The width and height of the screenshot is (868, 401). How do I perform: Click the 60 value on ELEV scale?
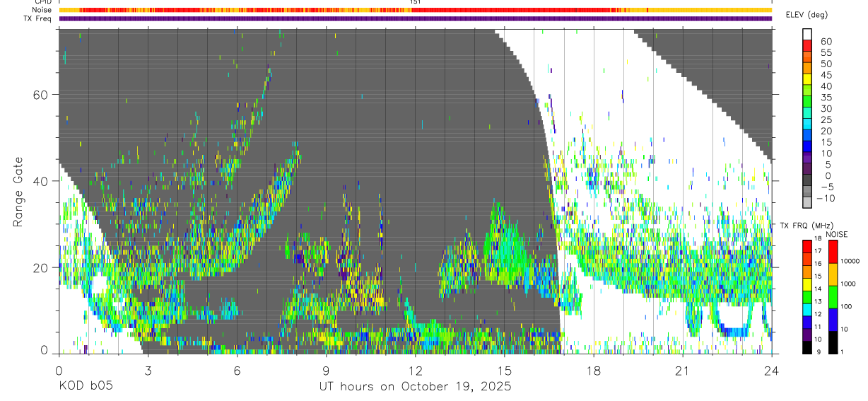point(826,41)
